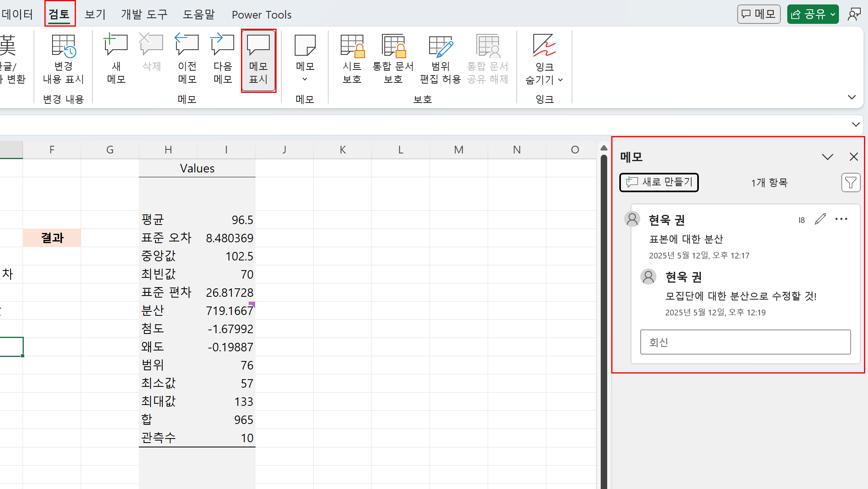
Task: Click the Reply (회신) input field
Action: (745, 342)
